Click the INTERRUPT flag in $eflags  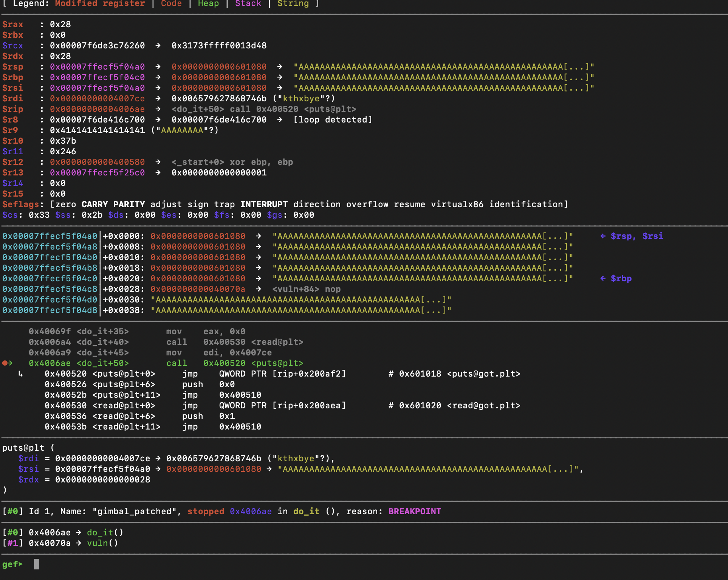264,204
